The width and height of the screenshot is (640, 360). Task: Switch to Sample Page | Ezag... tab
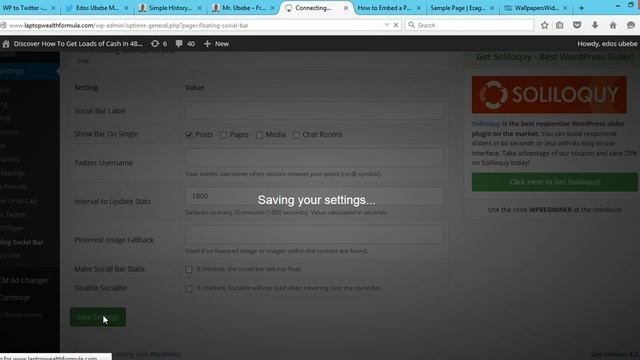pos(458,8)
